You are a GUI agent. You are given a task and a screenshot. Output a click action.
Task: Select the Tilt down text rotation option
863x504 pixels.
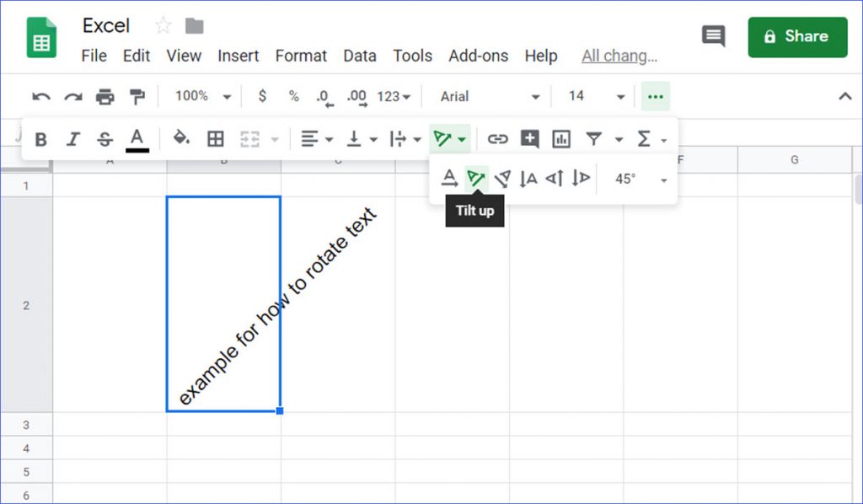tap(502, 178)
